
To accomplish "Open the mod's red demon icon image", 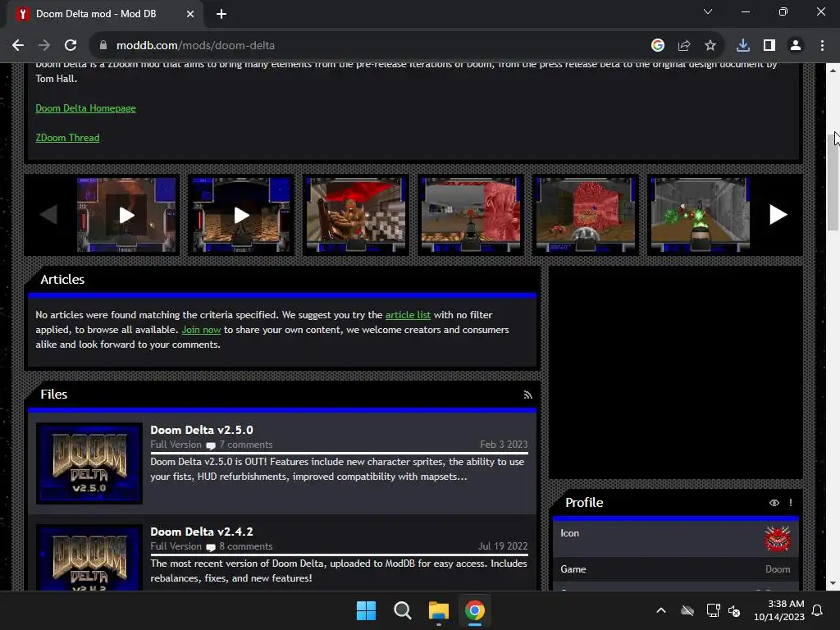I will click(x=778, y=539).
